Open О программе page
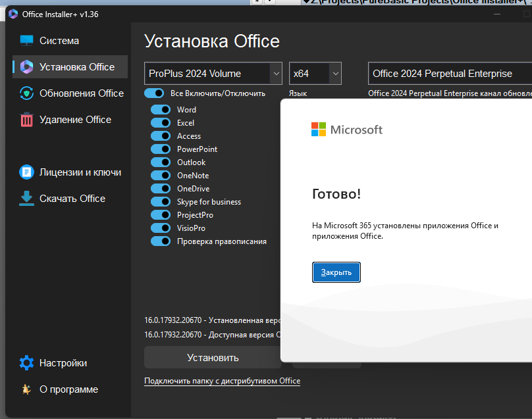The width and height of the screenshot is (532, 419). pos(70,389)
